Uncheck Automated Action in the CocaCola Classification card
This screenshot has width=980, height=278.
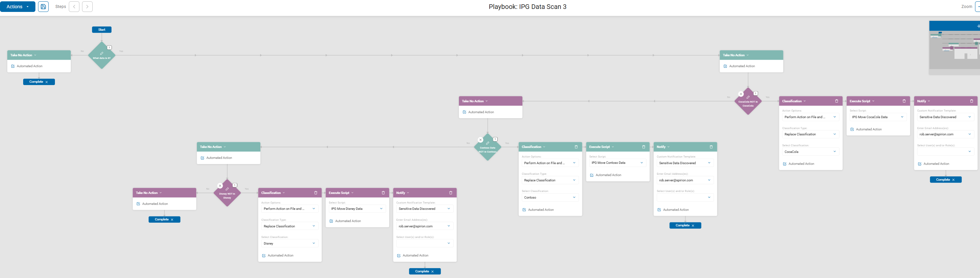coord(785,164)
